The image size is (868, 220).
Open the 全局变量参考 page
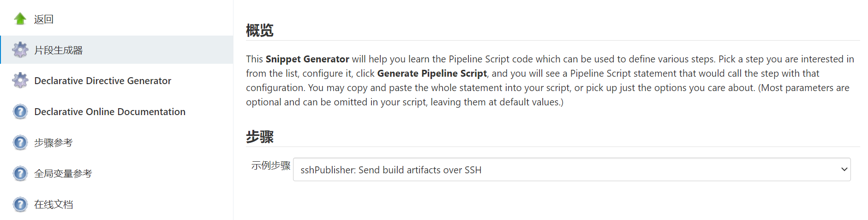click(x=63, y=174)
